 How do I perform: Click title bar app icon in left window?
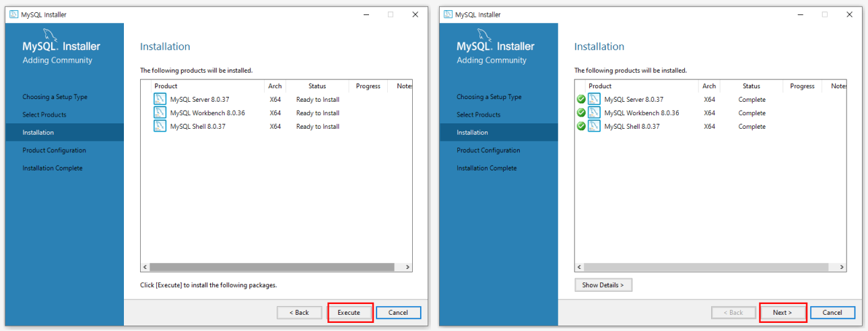click(13, 14)
